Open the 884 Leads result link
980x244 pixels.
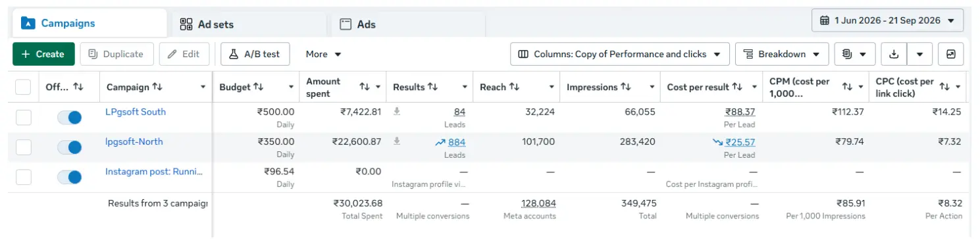(x=457, y=141)
